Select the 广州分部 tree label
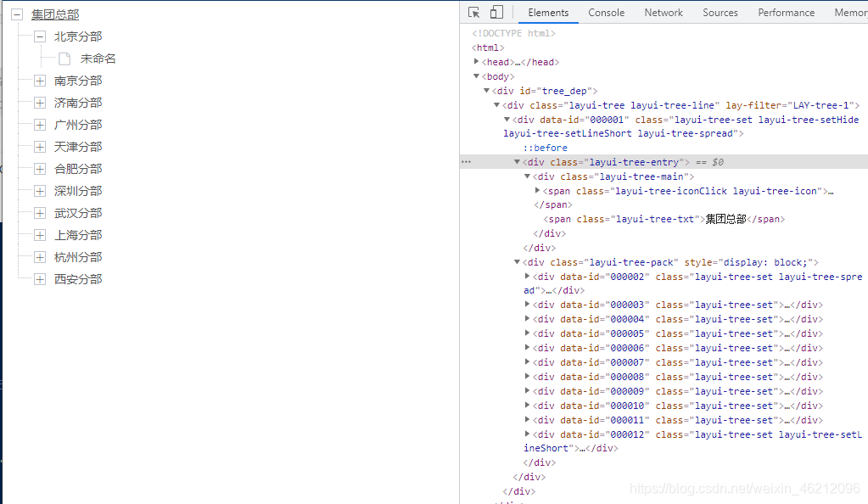 [x=78, y=126]
